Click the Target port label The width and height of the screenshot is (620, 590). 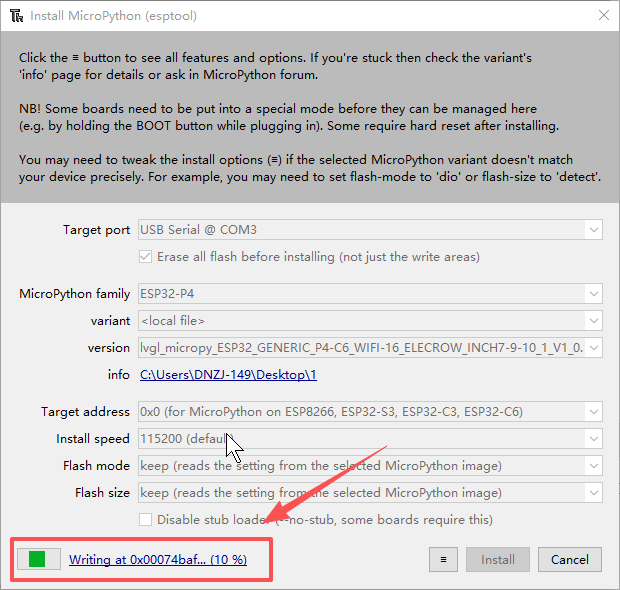click(x=96, y=230)
